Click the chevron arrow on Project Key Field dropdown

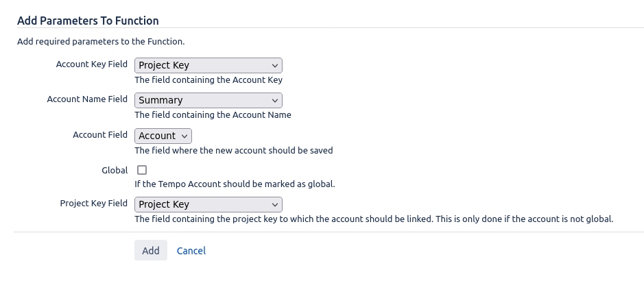click(275, 205)
